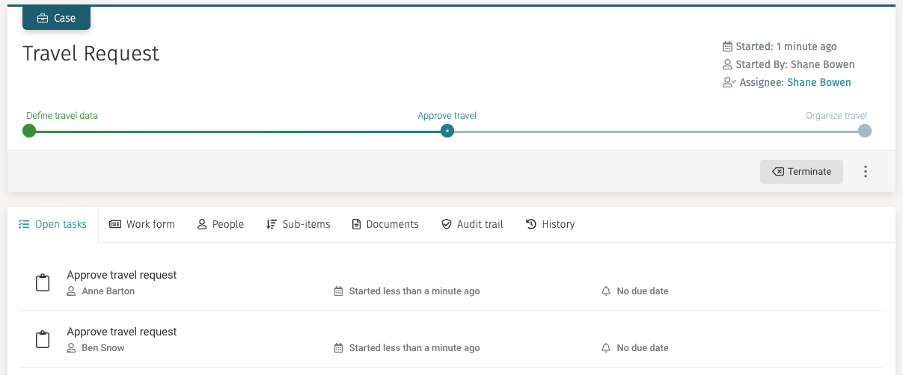Click clipboard icon of Ben Snow's task
Viewport: 904px width, 376px height.
pos(43,339)
